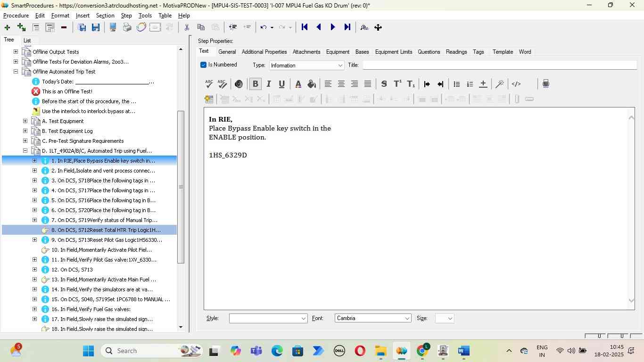Click the HTML source code icon
644x362 pixels.
point(516,84)
